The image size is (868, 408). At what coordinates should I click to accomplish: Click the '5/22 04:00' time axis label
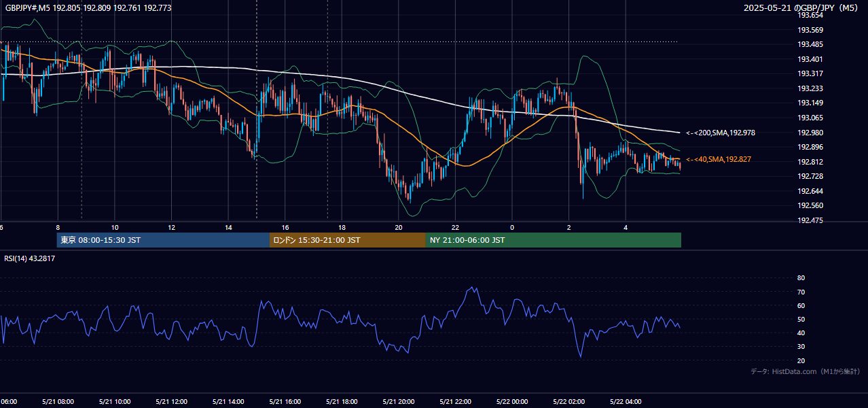click(x=626, y=401)
